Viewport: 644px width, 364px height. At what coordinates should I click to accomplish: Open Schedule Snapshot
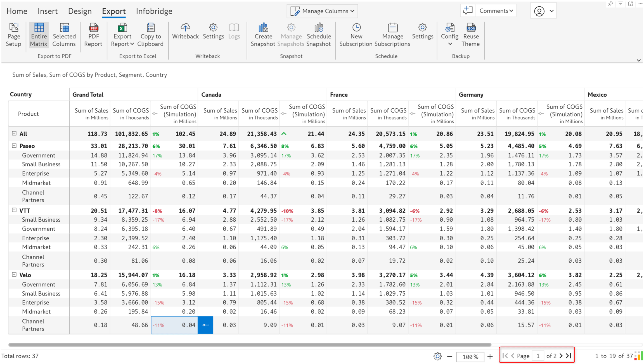tap(319, 35)
